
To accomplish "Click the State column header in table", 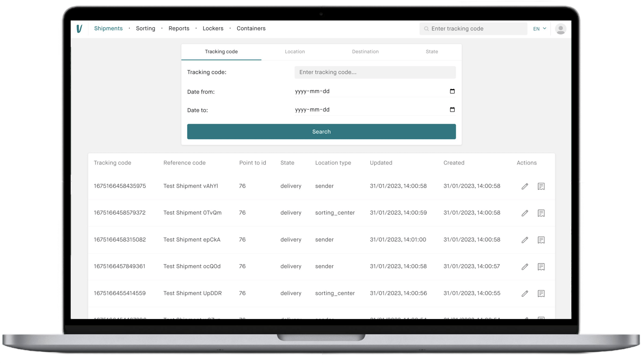I will 287,163.
